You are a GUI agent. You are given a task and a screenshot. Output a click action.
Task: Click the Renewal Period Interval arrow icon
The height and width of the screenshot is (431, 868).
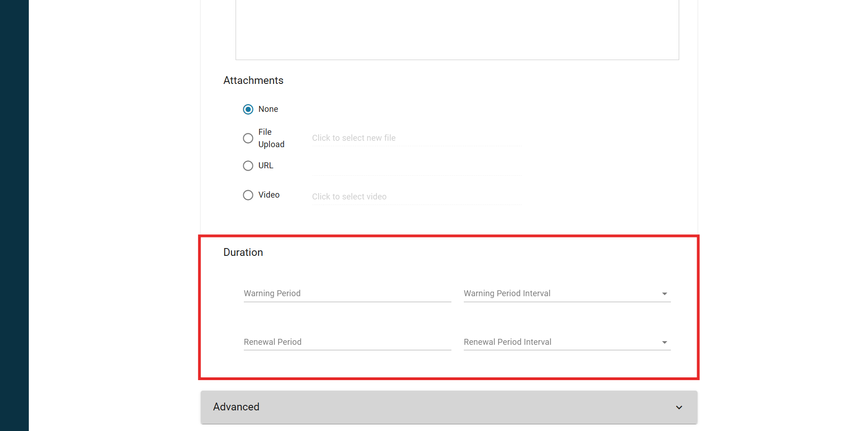(665, 343)
